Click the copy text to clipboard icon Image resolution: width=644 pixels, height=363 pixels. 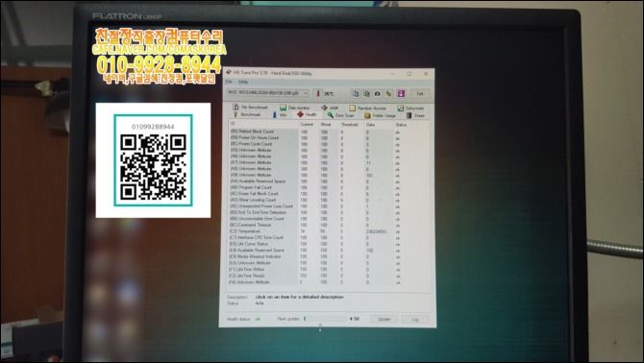pos(356,93)
